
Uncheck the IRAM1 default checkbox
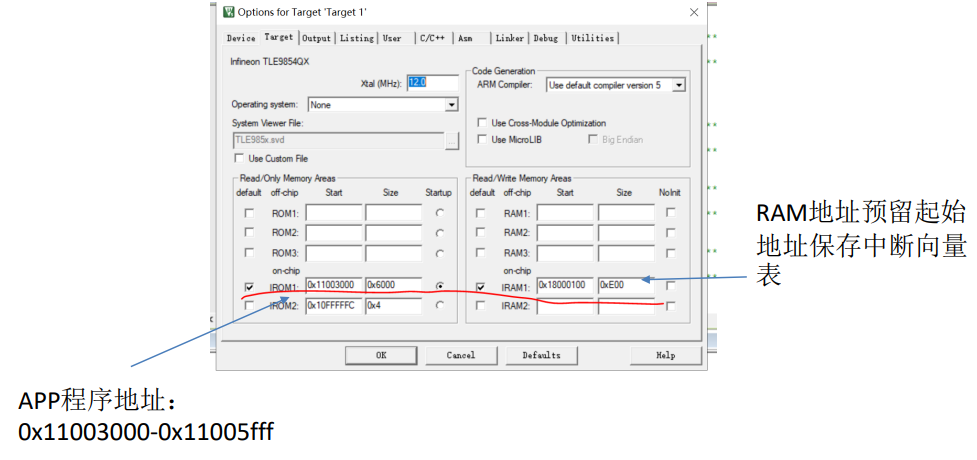coord(480,287)
